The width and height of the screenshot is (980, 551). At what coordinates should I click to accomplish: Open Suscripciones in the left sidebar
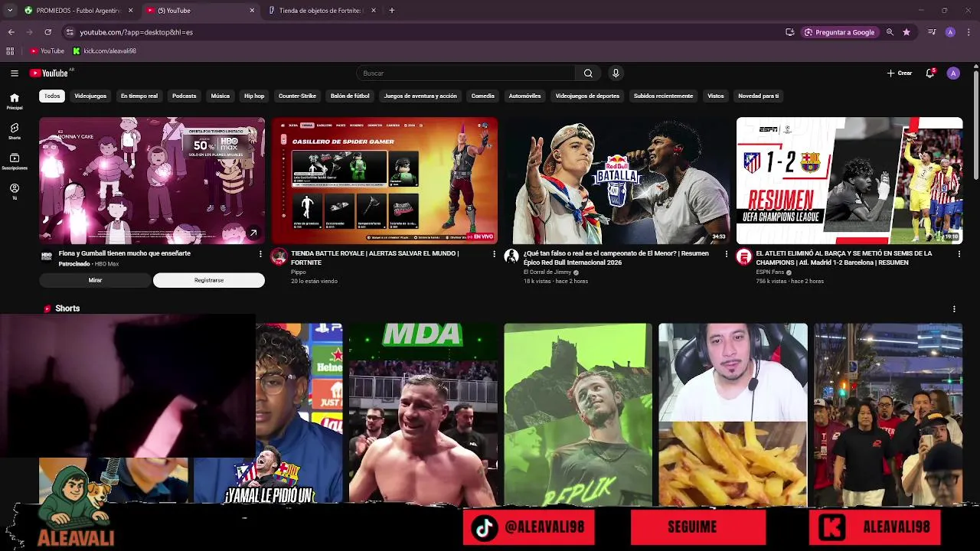(15, 161)
